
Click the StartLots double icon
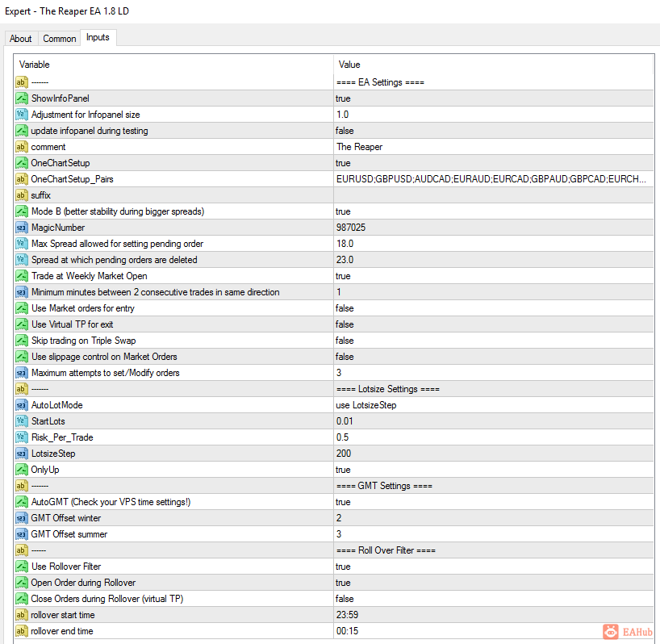point(22,421)
